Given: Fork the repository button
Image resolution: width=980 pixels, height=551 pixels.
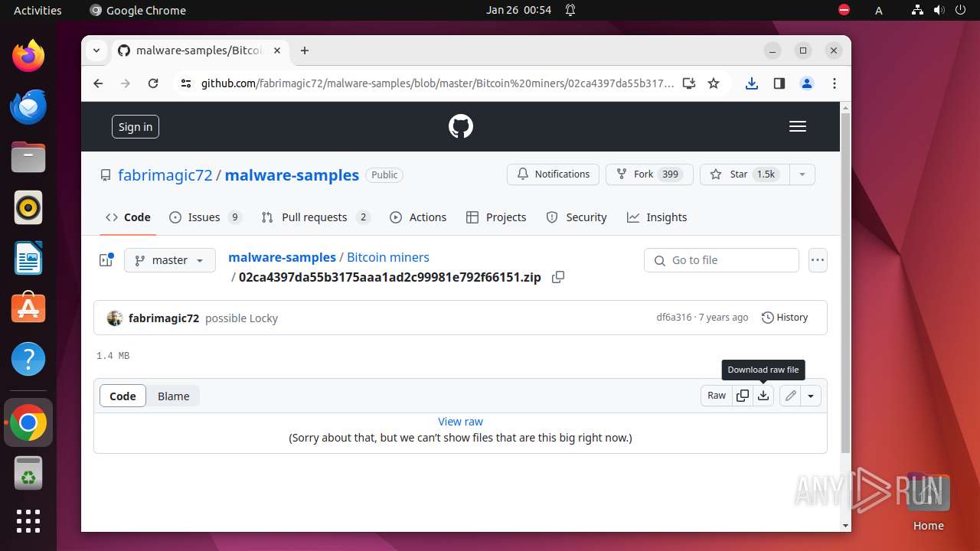Looking at the screenshot, I should 649,174.
